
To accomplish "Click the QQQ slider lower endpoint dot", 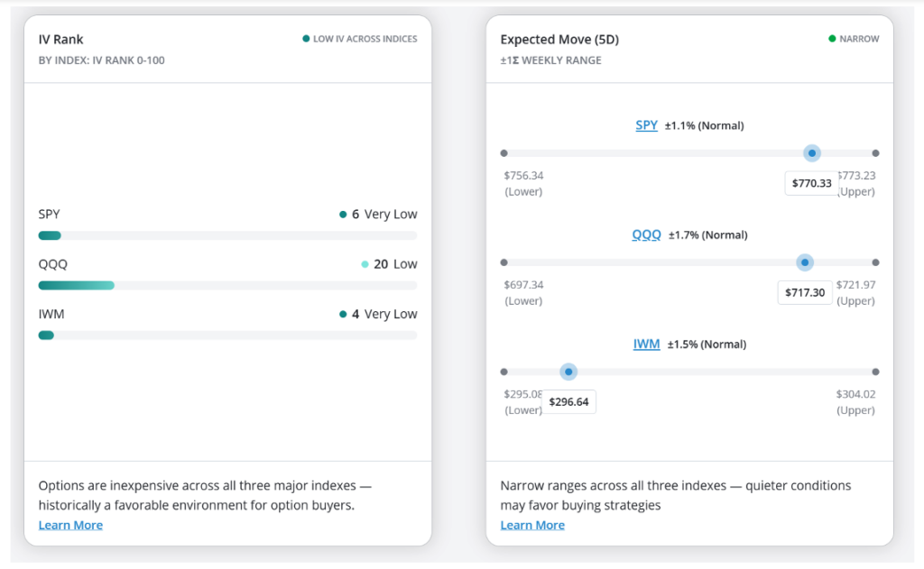I will 504,262.
